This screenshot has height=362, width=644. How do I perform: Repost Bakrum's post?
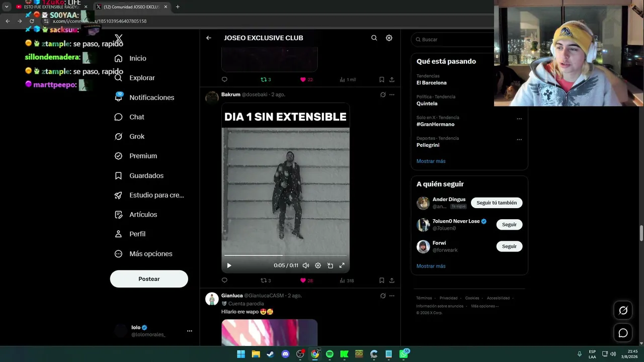tap(266, 281)
